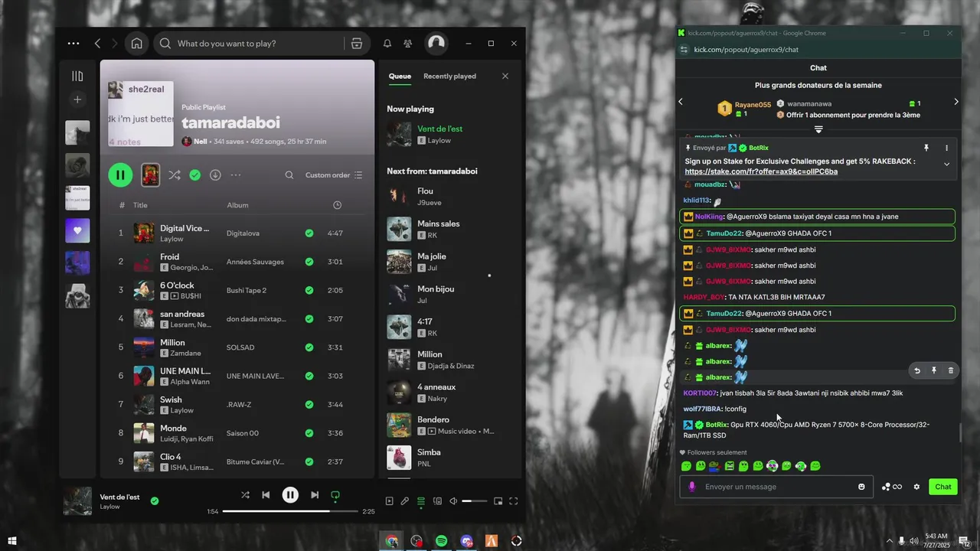Select the Monde track row

click(x=237, y=433)
